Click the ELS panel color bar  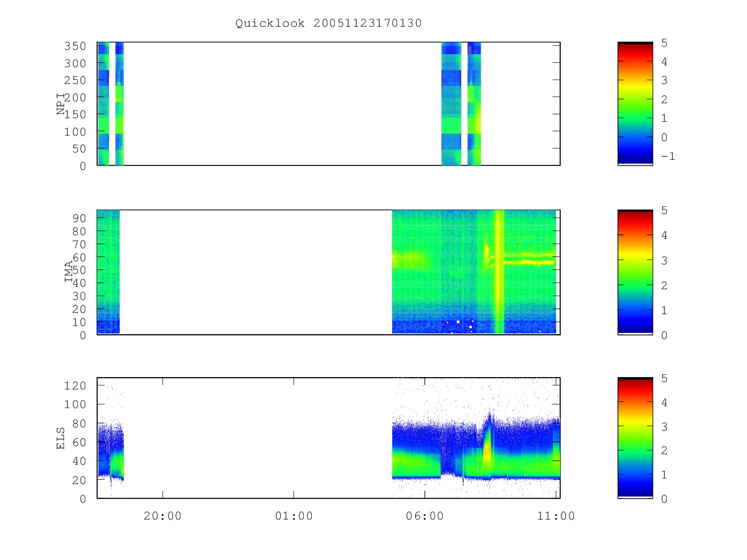[x=635, y=437]
